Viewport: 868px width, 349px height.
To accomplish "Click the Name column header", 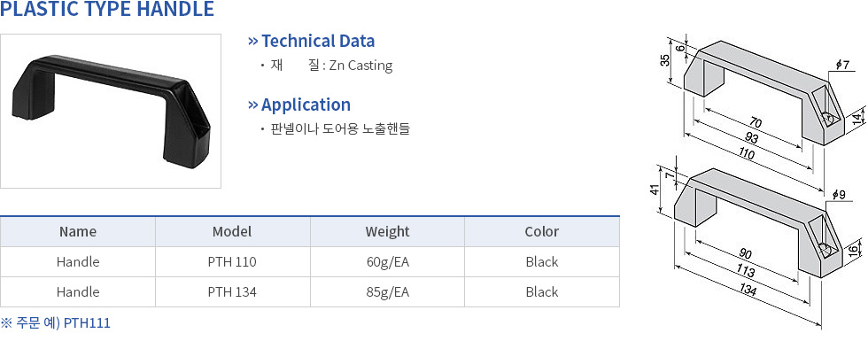I will (78, 231).
